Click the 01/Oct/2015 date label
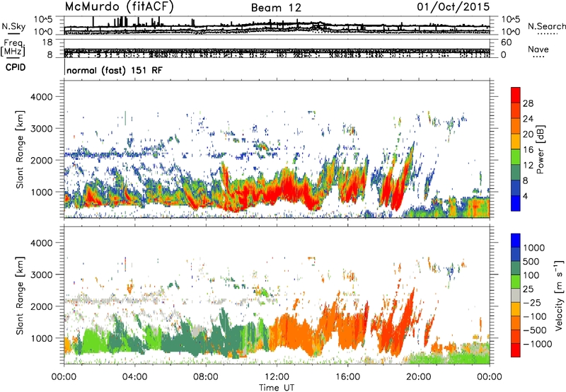Image resolution: width=566 pixels, height=392 pixels. pyautogui.click(x=454, y=6)
